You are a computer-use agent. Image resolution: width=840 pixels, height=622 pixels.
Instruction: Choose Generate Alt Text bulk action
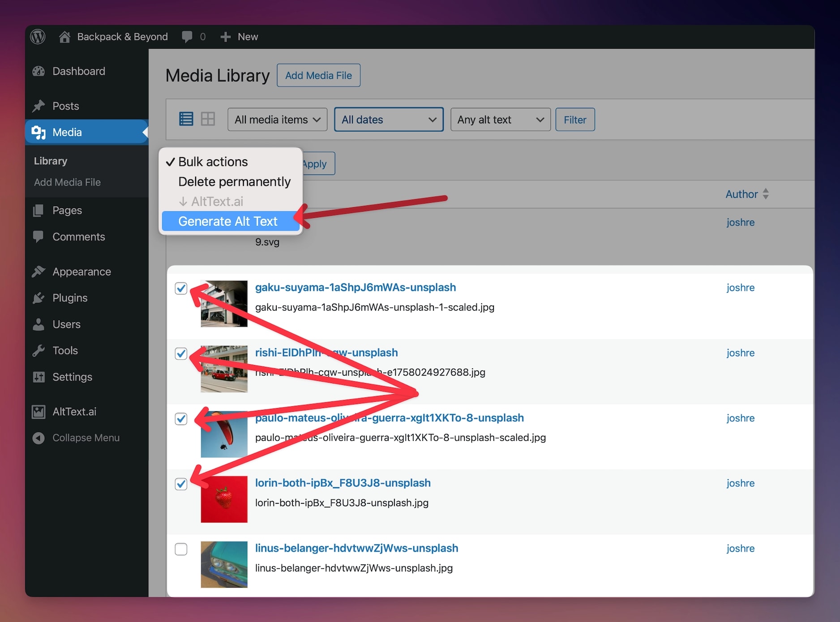pyautogui.click(x=231, y=222)
